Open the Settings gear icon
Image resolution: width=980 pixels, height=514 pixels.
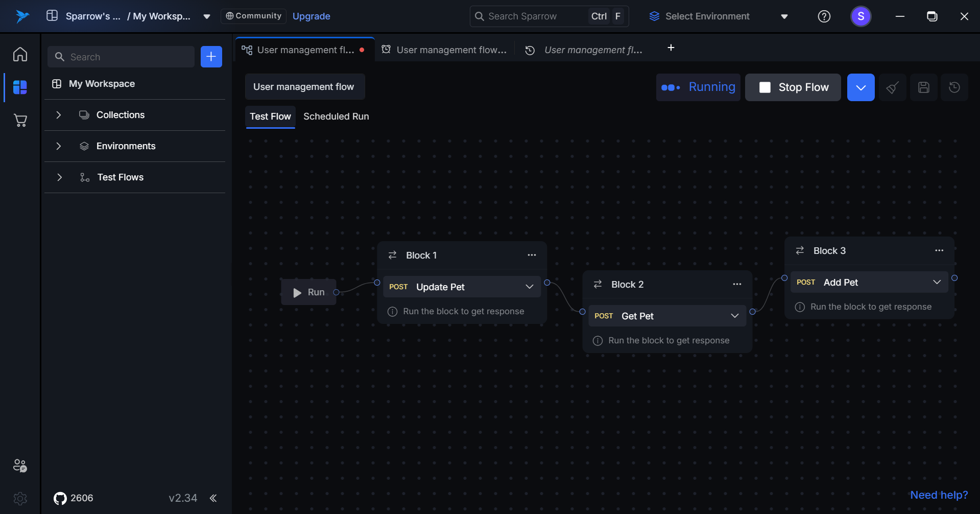[20, 498]
